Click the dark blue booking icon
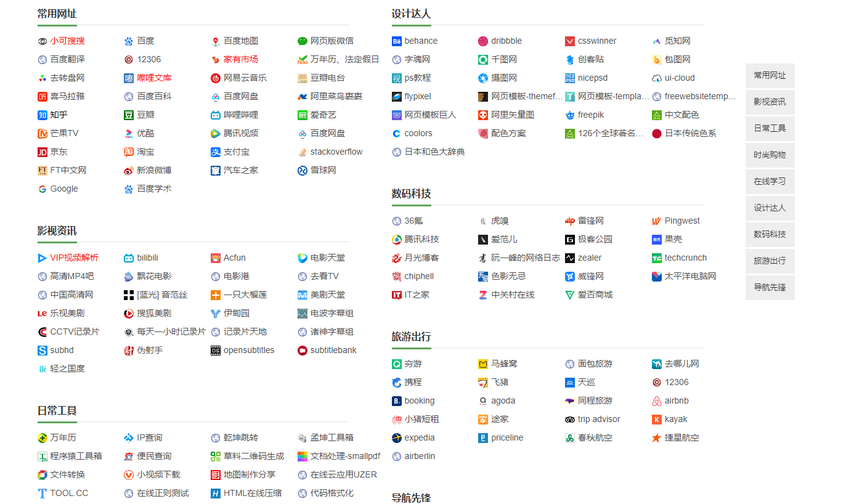This screenshot has width=854, height=504. tap(397, 401)
